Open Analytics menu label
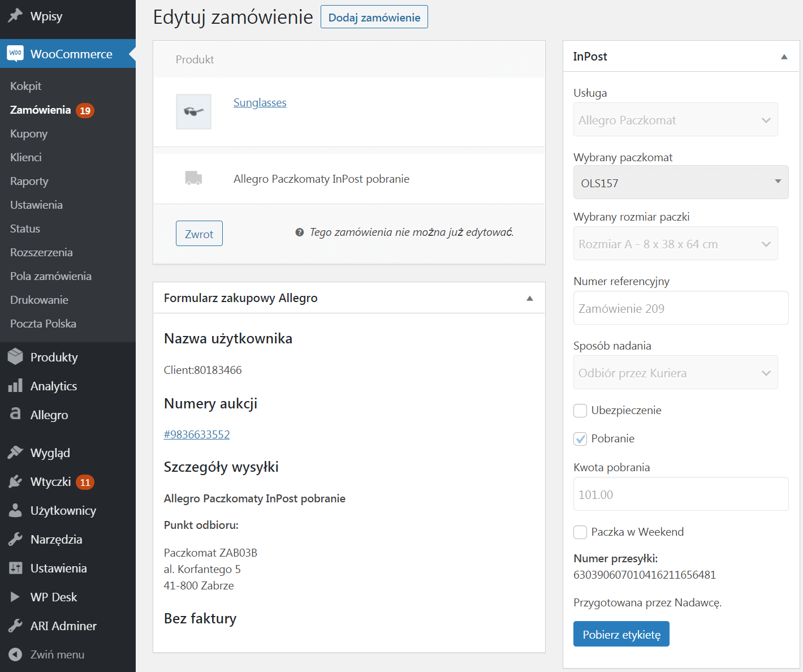This screenshot has width=803, height=672. pos(54,386)
